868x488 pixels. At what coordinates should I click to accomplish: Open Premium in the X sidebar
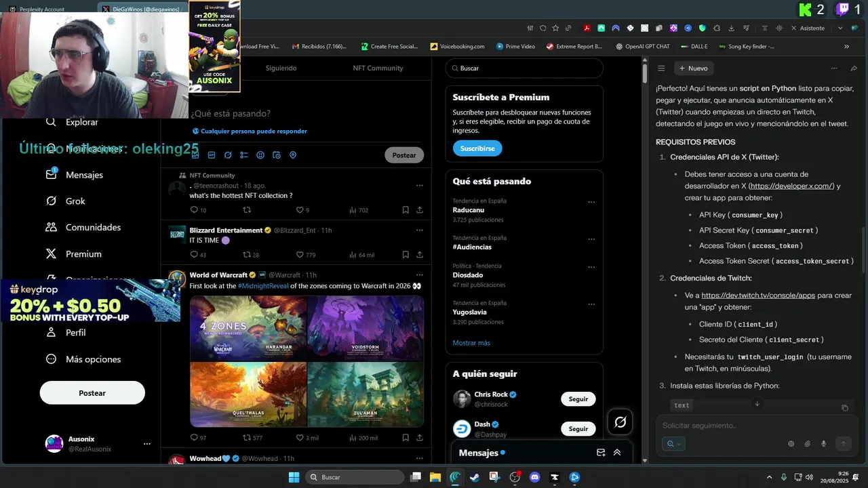(x=73, y=254)
